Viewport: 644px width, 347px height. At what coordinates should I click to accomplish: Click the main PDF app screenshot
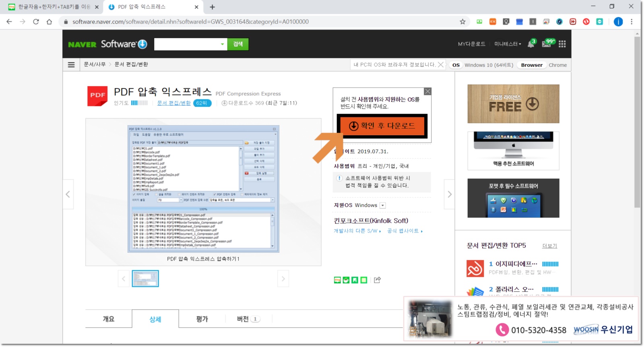pos(203,189)
